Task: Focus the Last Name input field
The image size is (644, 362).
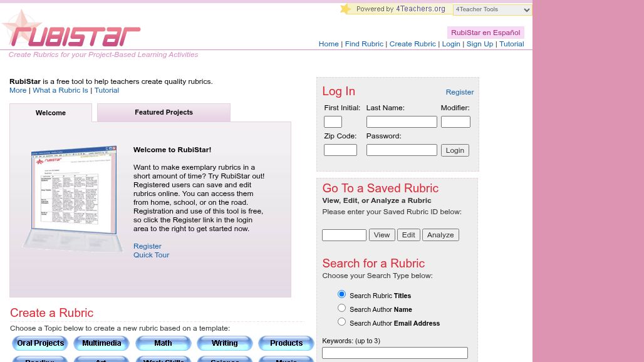Action: tap(402, 122)
